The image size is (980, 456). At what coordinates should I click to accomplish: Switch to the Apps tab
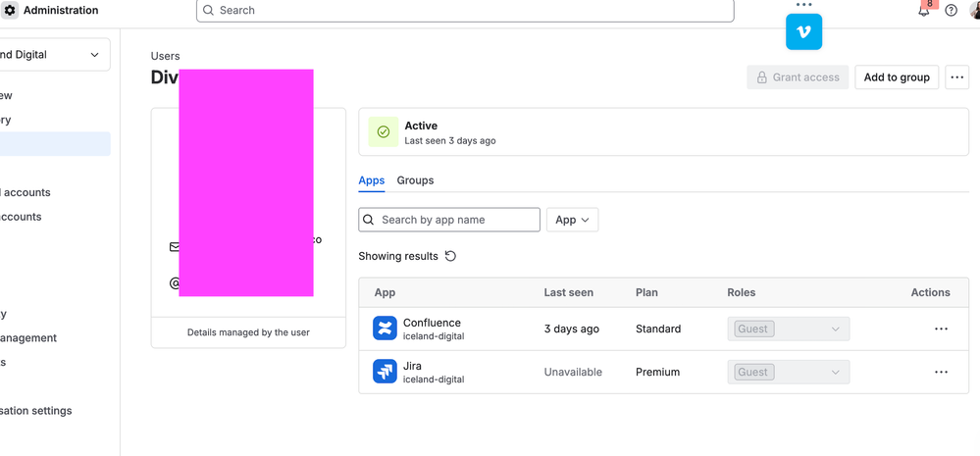point(371,180)
